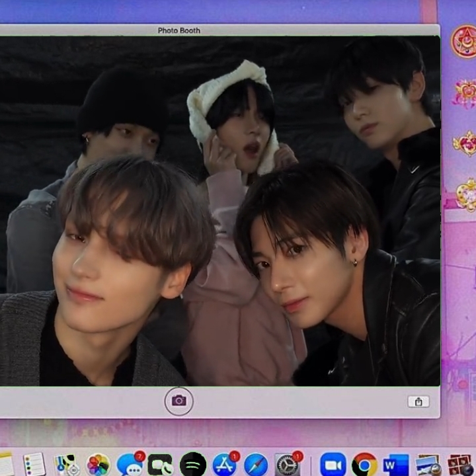Launch FaceTime from the dock
Viewport: 476px width, 476px height.
click(161, 464)
